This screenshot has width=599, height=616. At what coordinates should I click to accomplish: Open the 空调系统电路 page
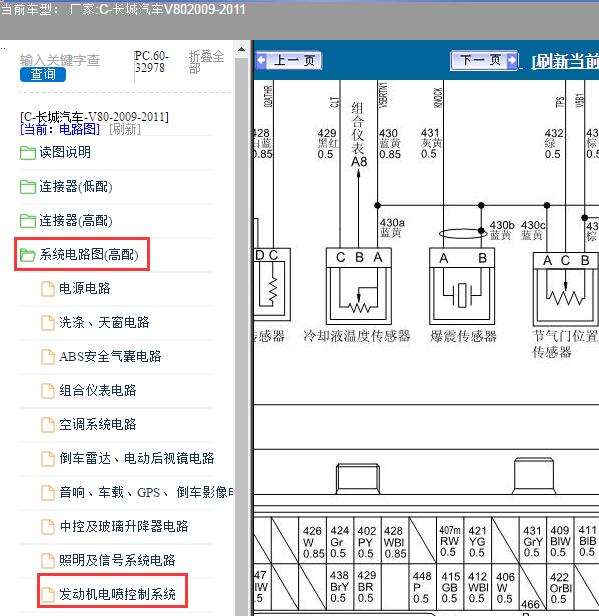tap(98, 424)
